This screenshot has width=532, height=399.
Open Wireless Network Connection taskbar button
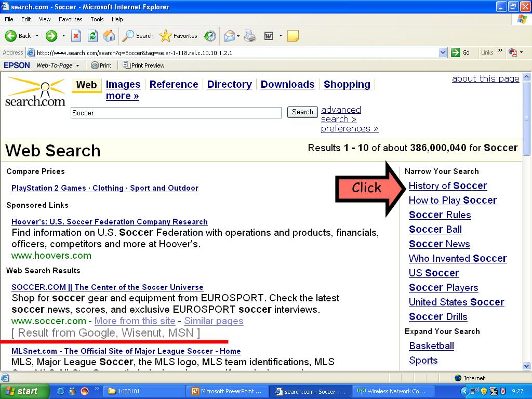click(x=393, y=391)
